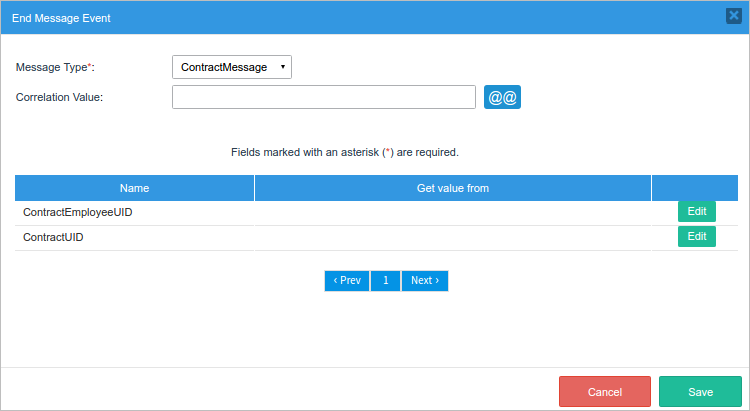Select the ContractEmployeeUID name cell
Image resolution: width=750 pixels, height=411 pixels.
78,213
